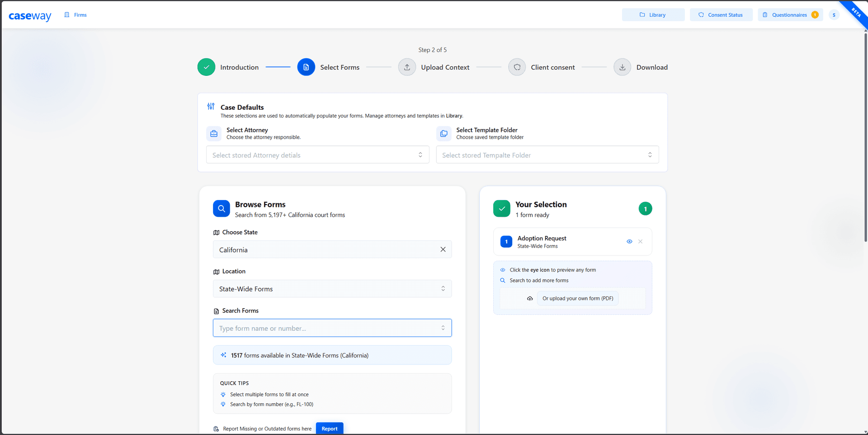Viewport: 868px width, 435px height.
Task: Click the Download step icon
Action: 622,67
